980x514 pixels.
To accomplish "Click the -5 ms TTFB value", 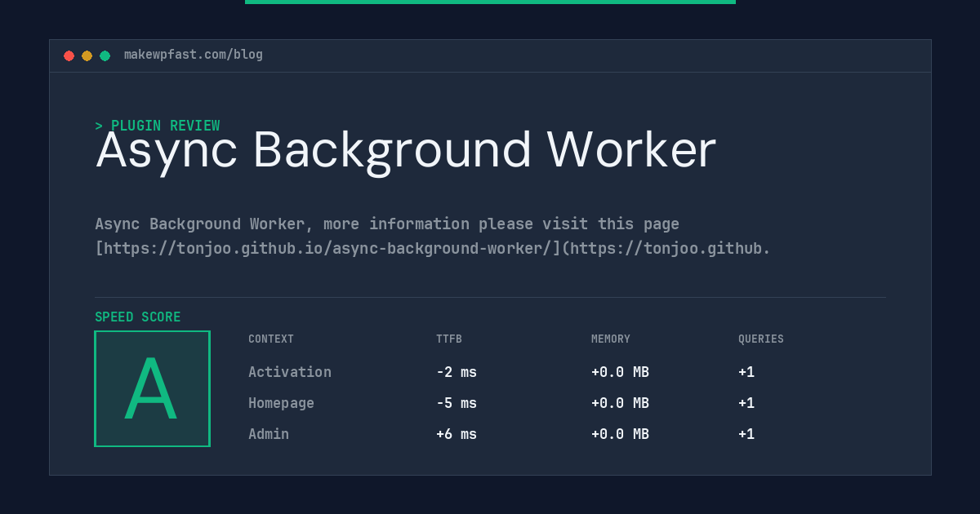I will click(x=457, y=403).
